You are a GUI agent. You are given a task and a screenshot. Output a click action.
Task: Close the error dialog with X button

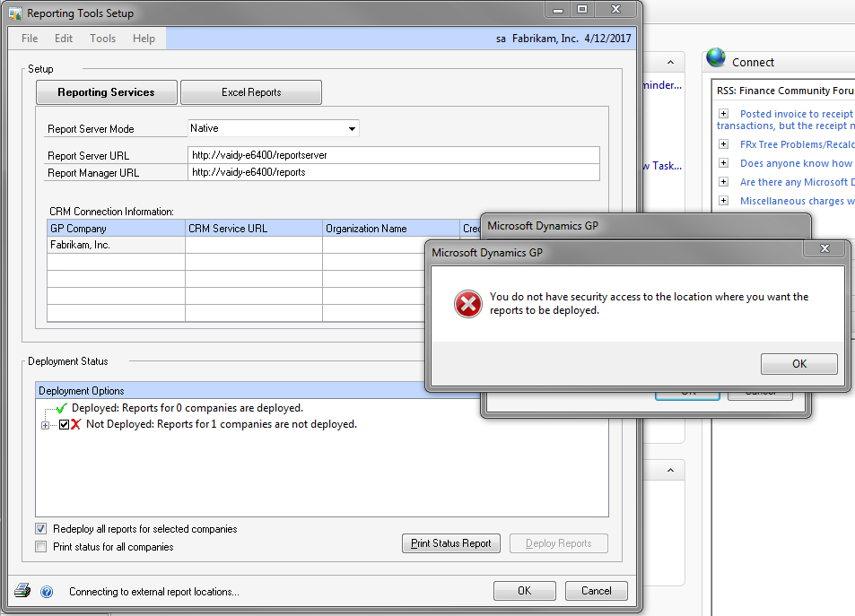824,249
